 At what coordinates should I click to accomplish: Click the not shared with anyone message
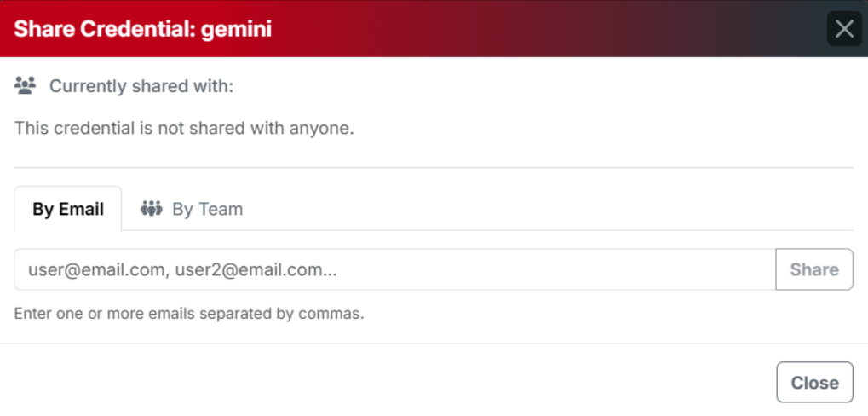coord(183,129)
